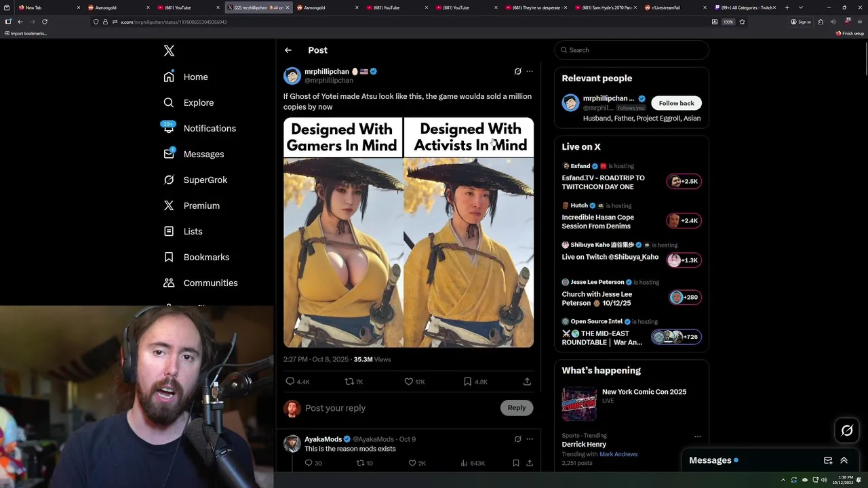Click the 35.3M Views count
The height and width of the screenshot is (488, 868).
click(x=372, y=359)
